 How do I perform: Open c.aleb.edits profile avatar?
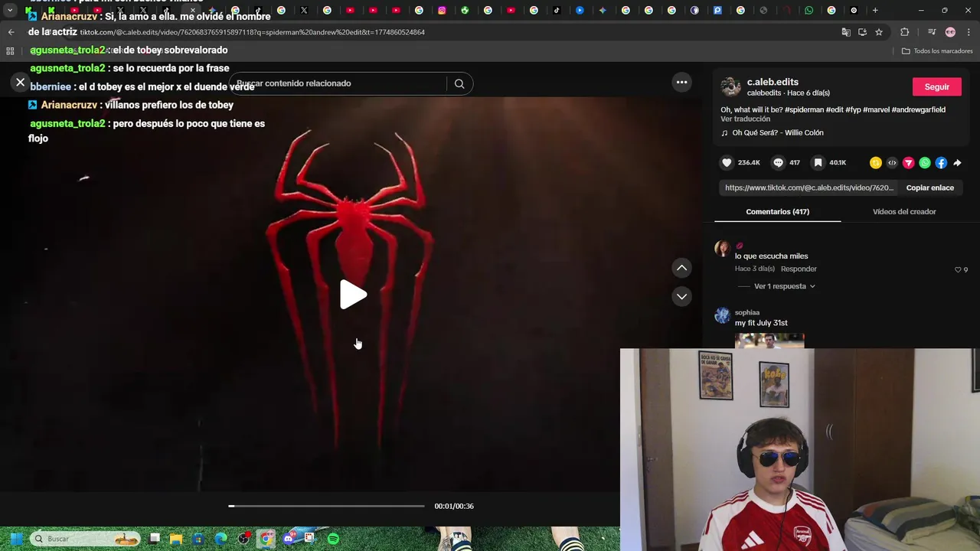[730, 86]
